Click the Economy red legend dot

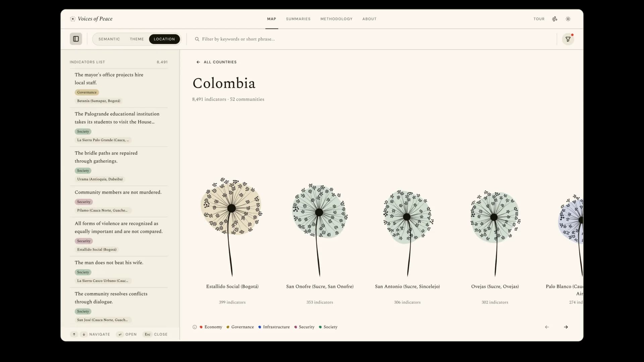point(201,327)
